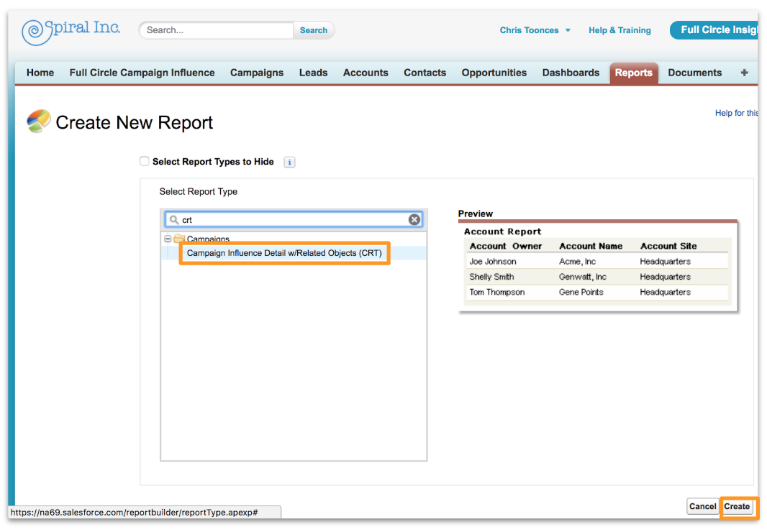Click Tom Thompson in the preview table
The image size is (767, 532).
497,293
